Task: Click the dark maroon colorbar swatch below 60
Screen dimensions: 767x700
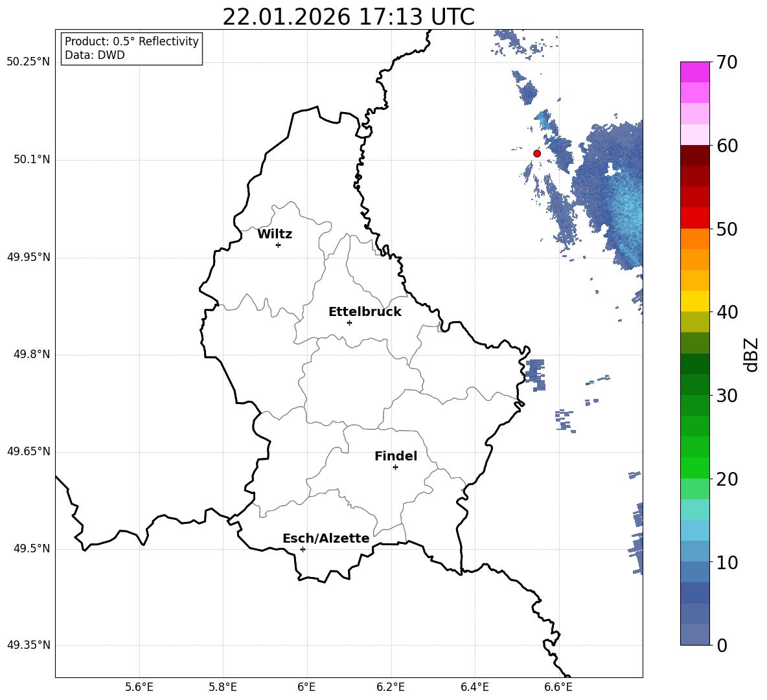Action: 694,155
